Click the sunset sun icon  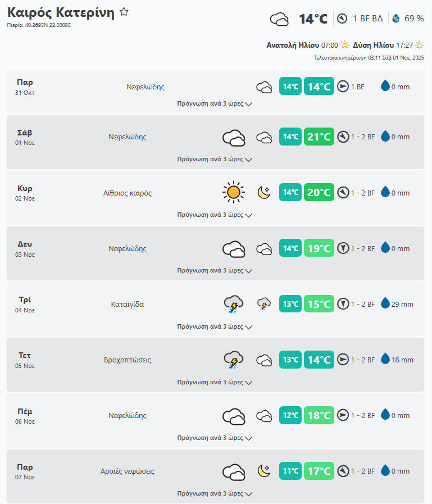tap(419, 45)
